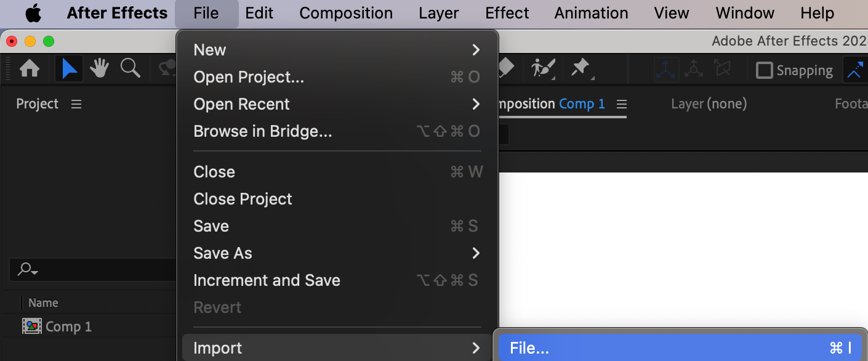
Task: Select the Selection arrow tool
Action: pyautogui.click(x=69, y=69)
